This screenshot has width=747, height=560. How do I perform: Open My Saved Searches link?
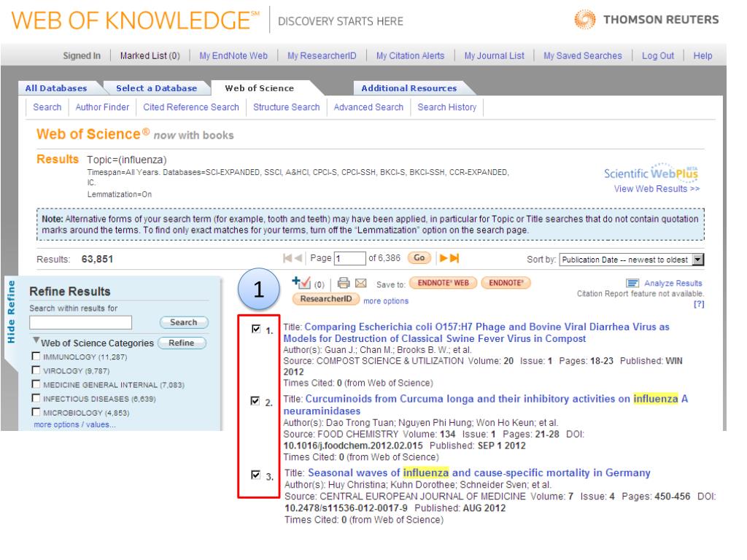pyautogui.click(x=583, y=55)
